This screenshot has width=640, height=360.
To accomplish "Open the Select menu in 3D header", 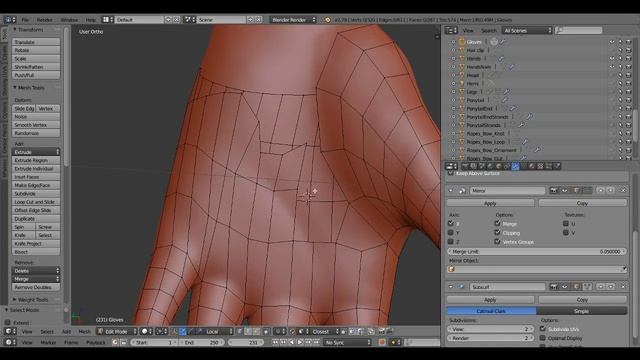I will pos(47,331).
